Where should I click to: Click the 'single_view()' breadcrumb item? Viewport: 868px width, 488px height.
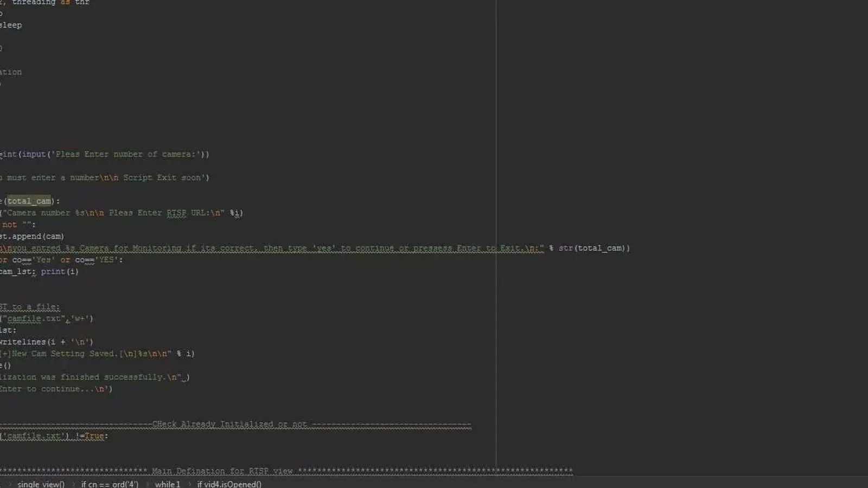tap(41, 484)
